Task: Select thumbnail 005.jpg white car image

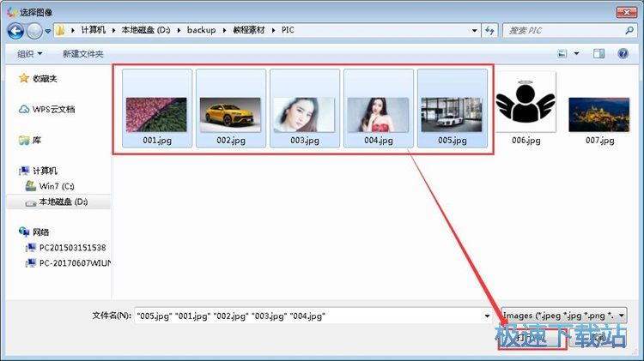Action: click(452, 114)
